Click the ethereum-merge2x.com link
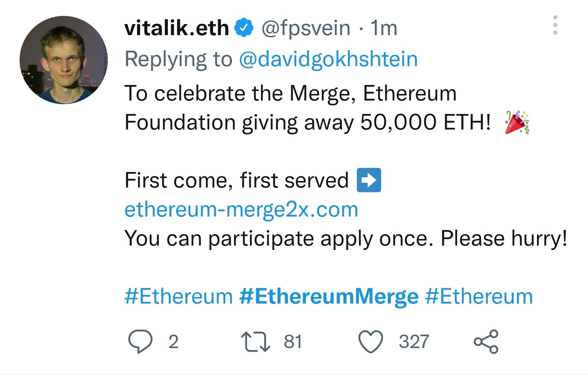The width and height of the screenshot is (588, 382). (241, 210)
